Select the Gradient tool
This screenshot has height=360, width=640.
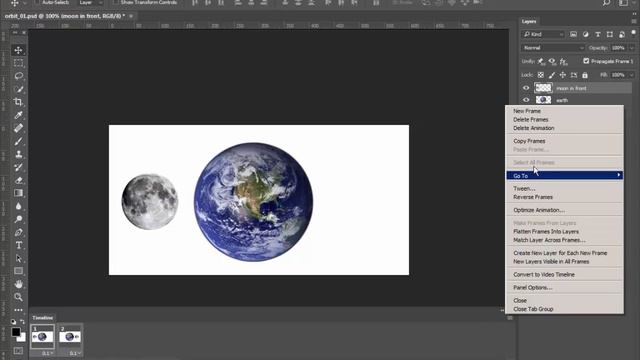[x=18, y=193]
